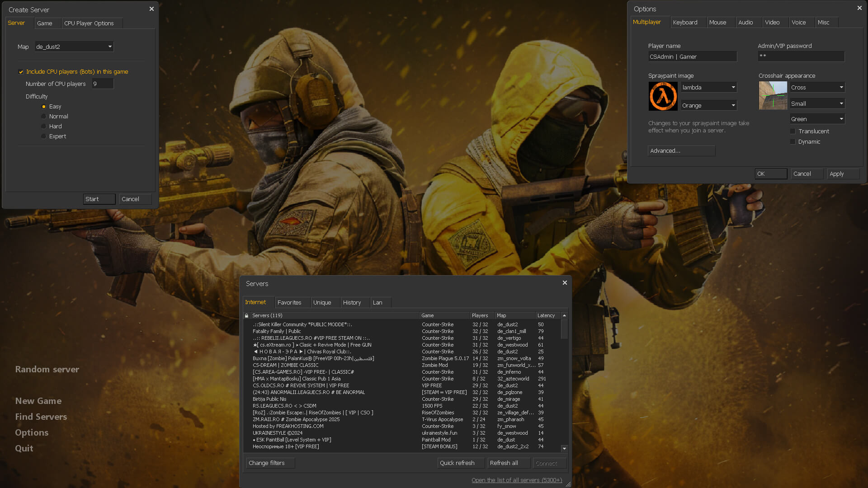868x488 pixels.
Task: Click Cancel in Options window
Action: (x=807, y=174)
